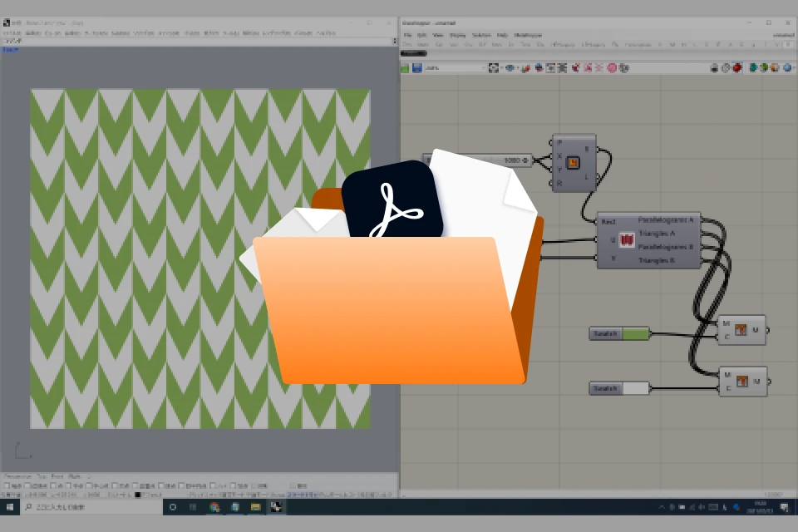Toggle 四半円点 osnap checkbox
Screen dimensions: 798x532
tap(182, 486)
